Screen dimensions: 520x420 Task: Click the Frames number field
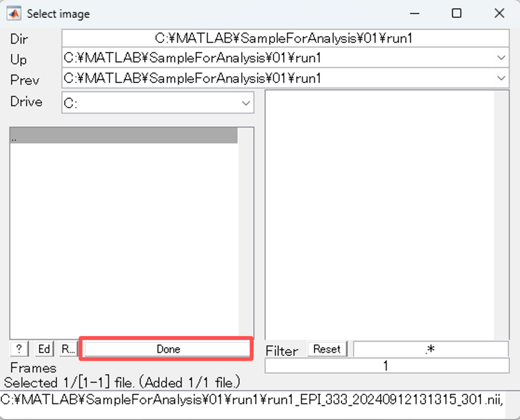(387, 366)
